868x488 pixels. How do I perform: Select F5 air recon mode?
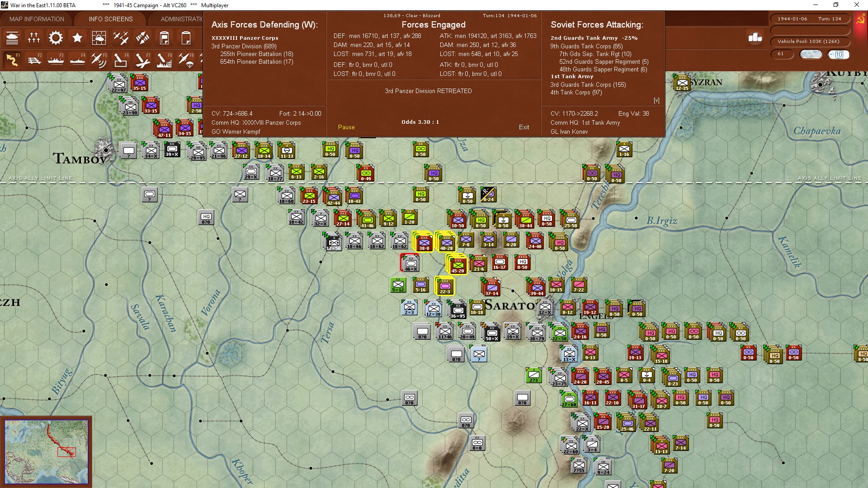point(99,60)
